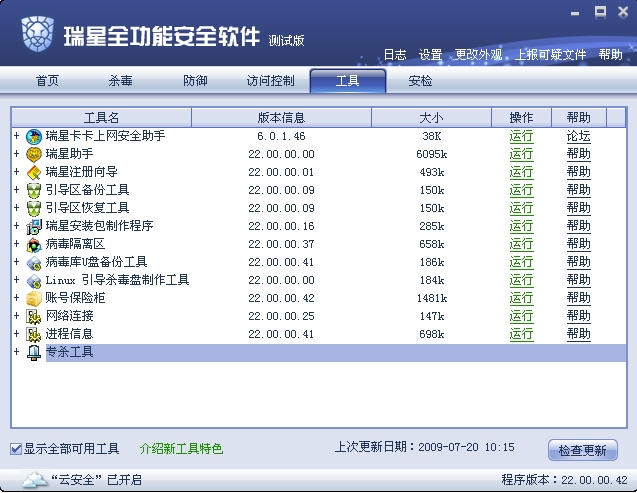The width and height of the screenshot is (637, 493).
Task: Run 网络连接 via 运行 link
Action: 521,316
